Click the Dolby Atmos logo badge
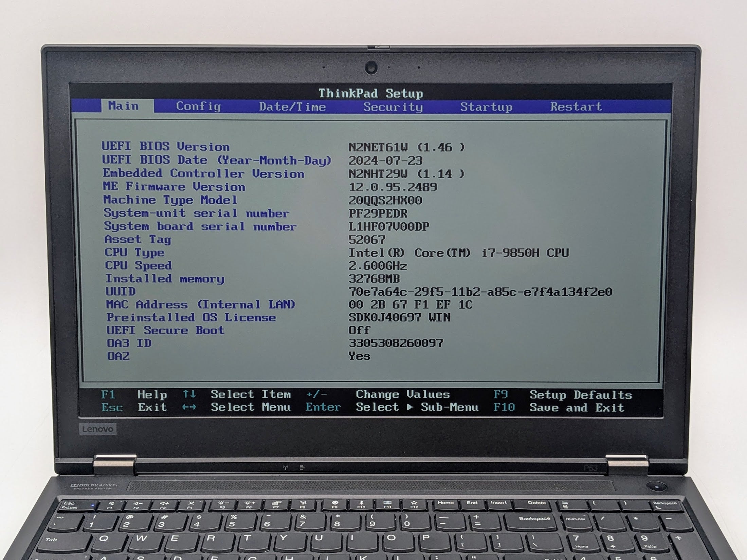Image resolution: width=747 pixels, height=560 pixels. 94,486
